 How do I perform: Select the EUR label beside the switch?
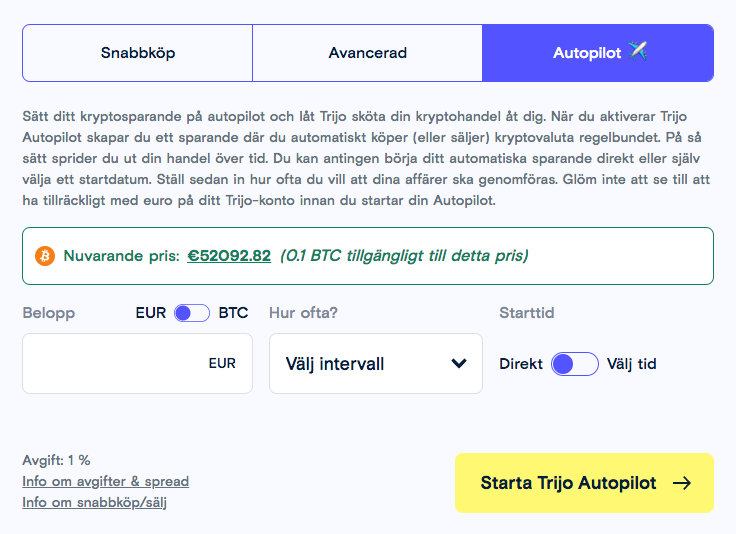(151, 313)
